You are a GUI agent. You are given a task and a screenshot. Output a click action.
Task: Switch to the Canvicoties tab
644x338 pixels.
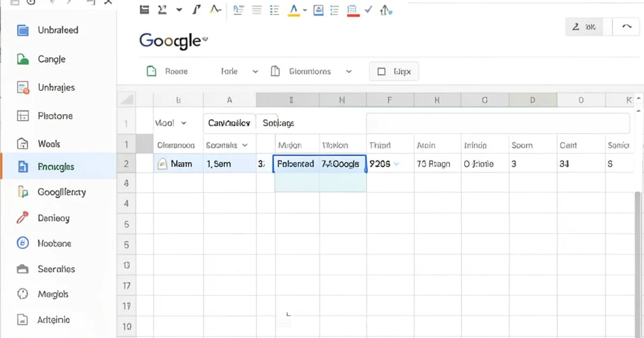pos(229,123)
